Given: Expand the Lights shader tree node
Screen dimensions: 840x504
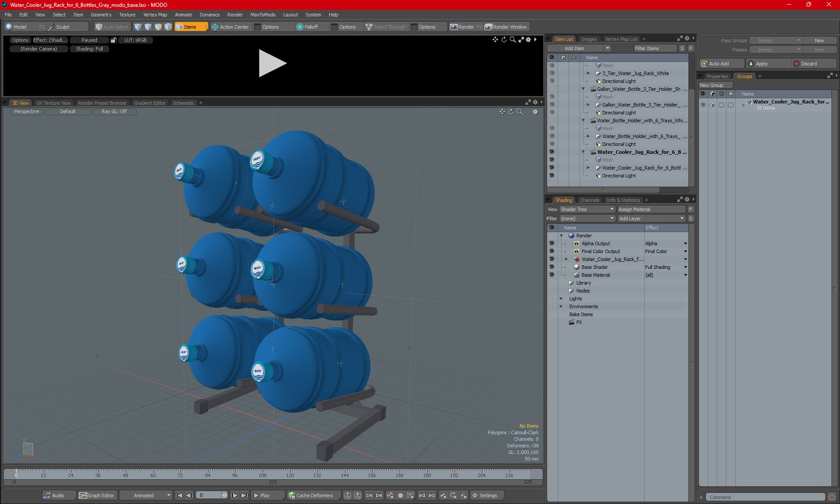Looking at the screenshot, I should pos(561,299).
